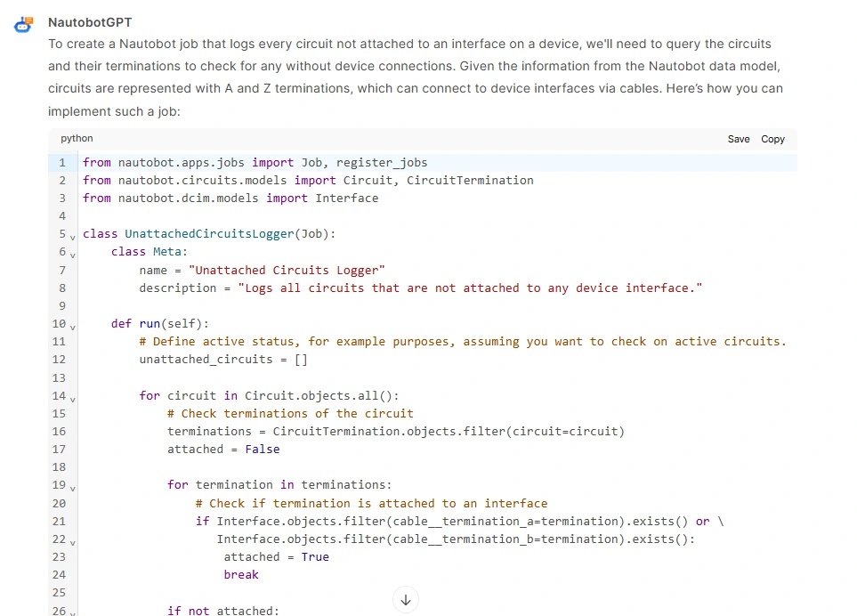Image resolution: width=857 pixels, height=616 pixels.
Task: Click 'Circuit.objects.all()' on line 14
Action: [321, 396]
